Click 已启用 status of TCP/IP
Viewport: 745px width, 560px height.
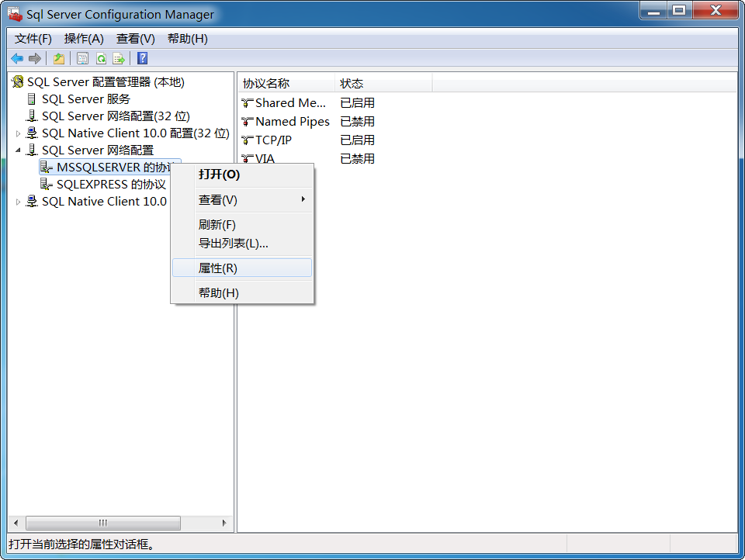(x=357, y=140)
